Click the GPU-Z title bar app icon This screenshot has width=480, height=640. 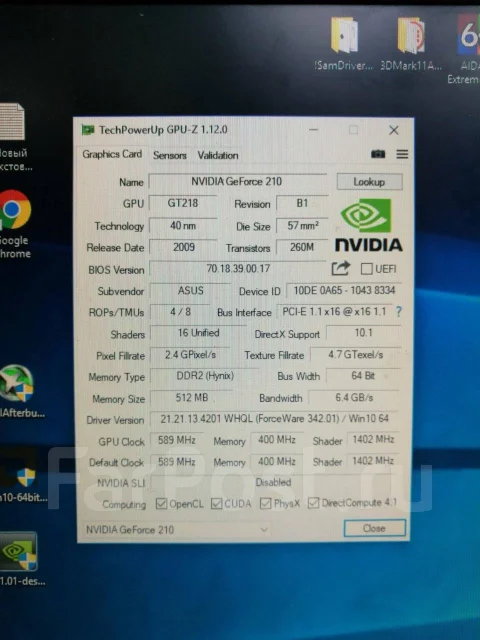(88, 130)
